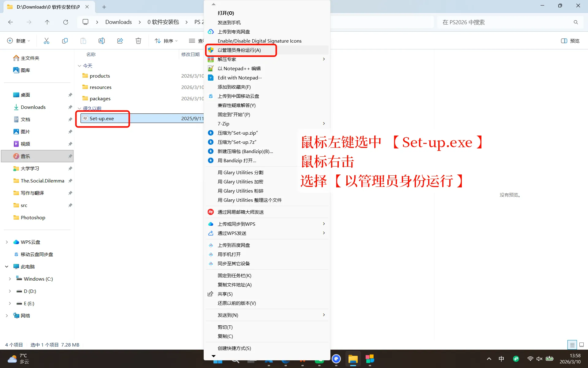Open the share icon in the toolbar

click(x=120, y=40)
